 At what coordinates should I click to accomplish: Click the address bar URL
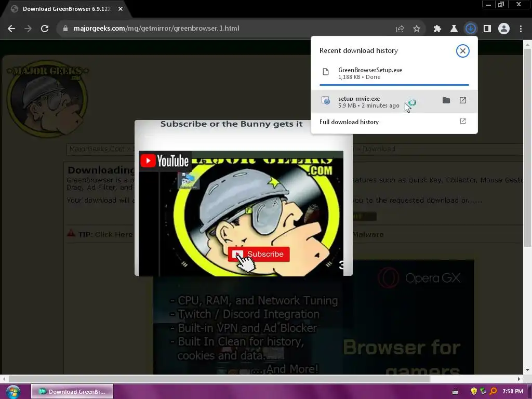(x=156, y=29)
